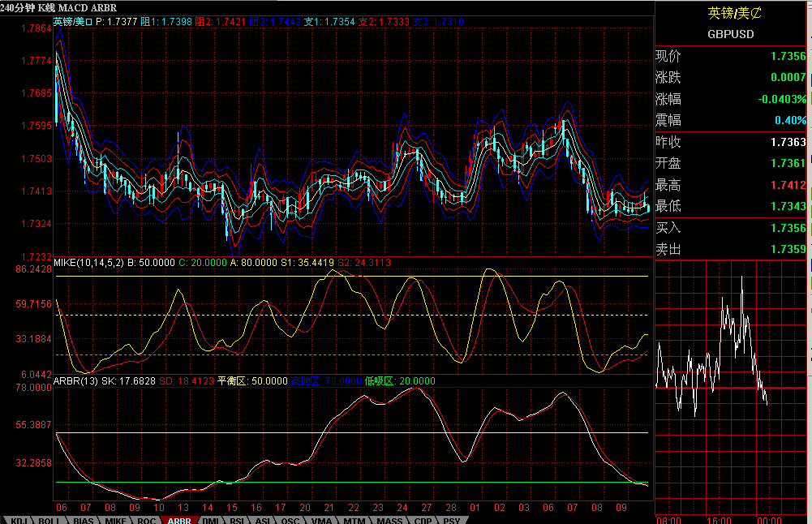Select the PSY indicator tab
Viewport: 812px width, 524px height.
tap(452, 521)
